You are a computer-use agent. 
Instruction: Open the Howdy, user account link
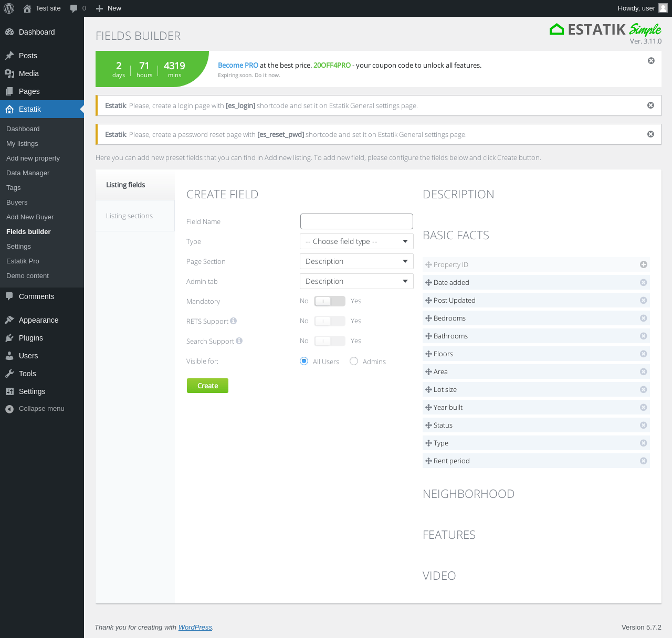tap(642, 8)
